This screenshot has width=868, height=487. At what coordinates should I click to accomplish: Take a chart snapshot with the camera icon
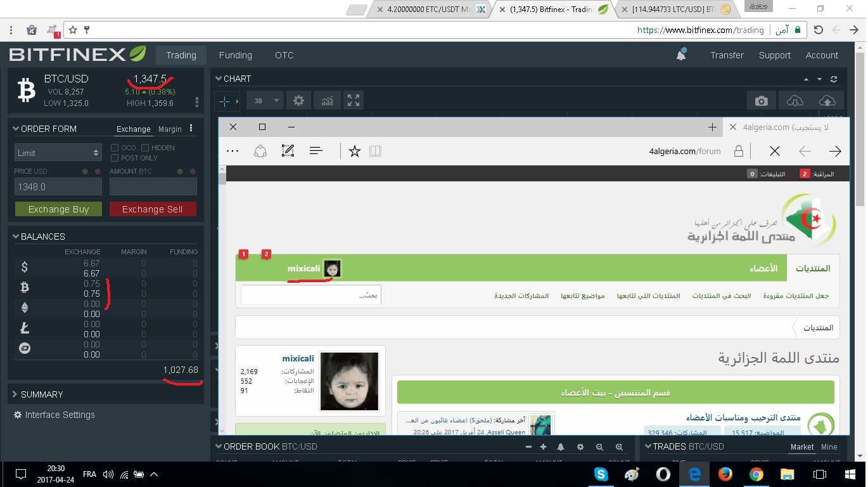(761, 101)
